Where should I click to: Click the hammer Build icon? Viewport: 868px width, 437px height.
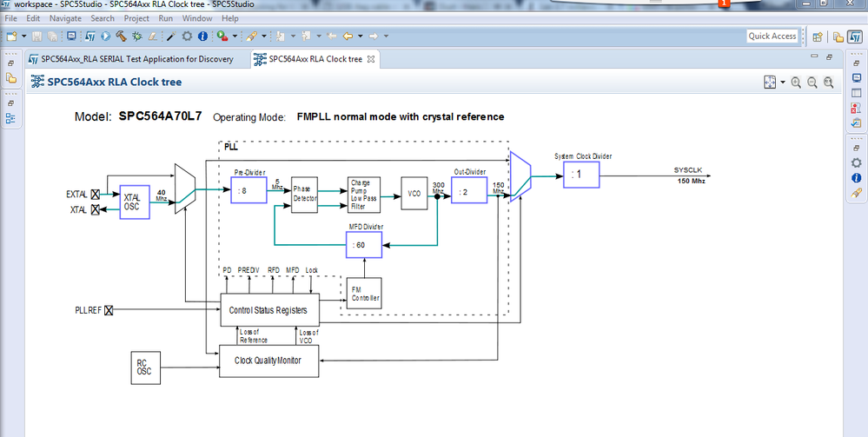[x=122, y=36]
